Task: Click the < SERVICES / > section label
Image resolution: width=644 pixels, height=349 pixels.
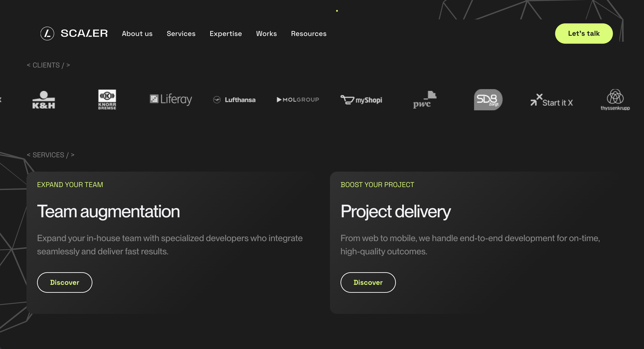Action: coord(51,155)
